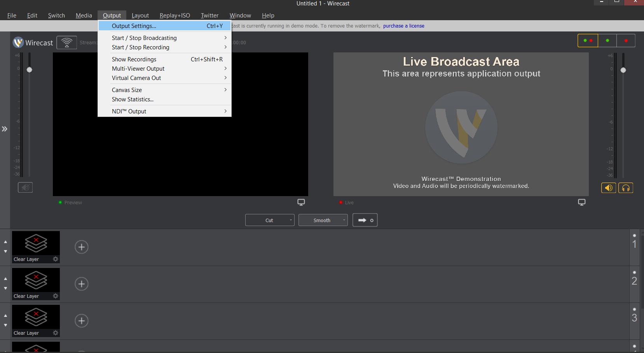Select live-only red dot layout button
This screenshot has width=644, height=353.
click(626, 40)
